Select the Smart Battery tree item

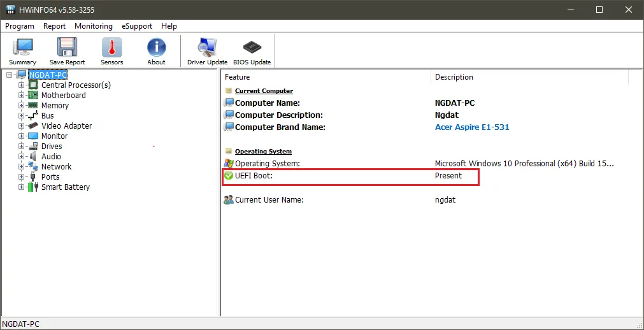tap(65, 187)
